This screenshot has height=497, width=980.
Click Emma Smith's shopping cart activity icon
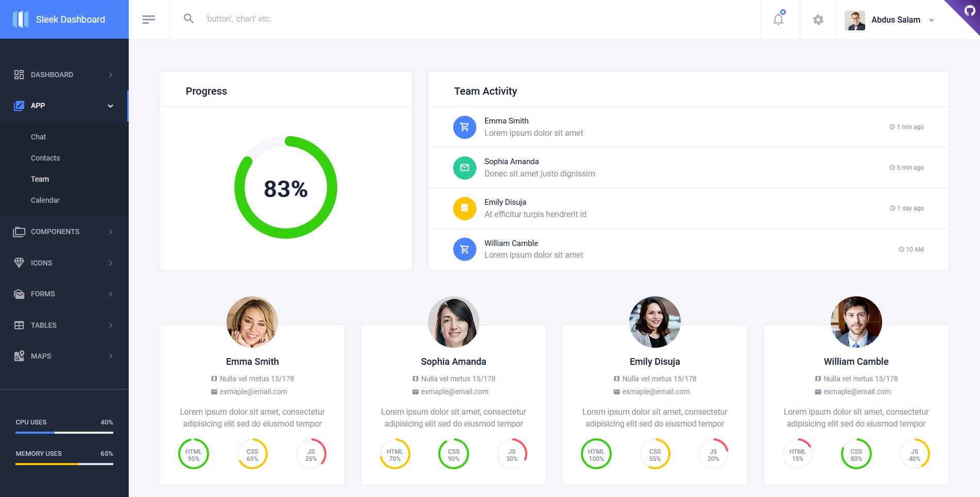click(465, 127)
